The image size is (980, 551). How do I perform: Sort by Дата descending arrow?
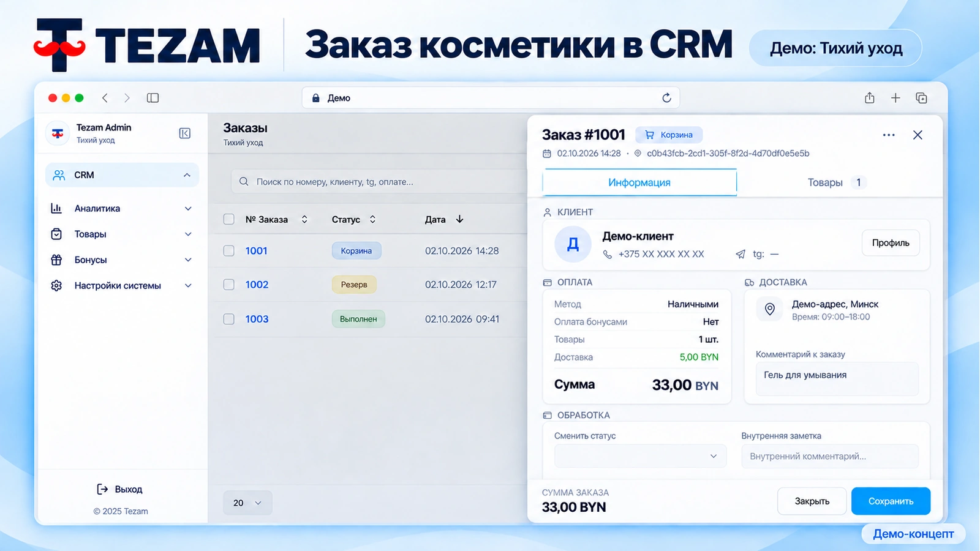460,219
